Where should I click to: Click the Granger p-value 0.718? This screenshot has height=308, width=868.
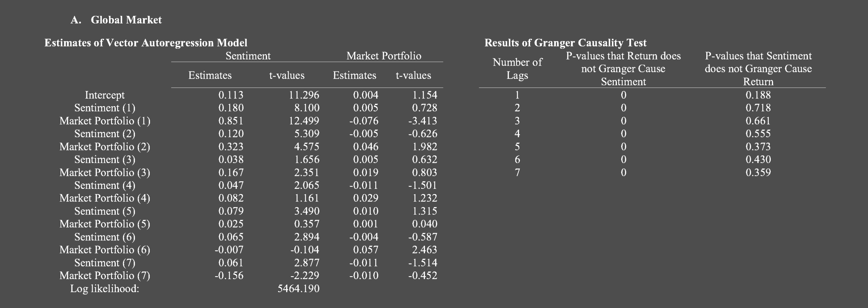click(x=758, y=108)
